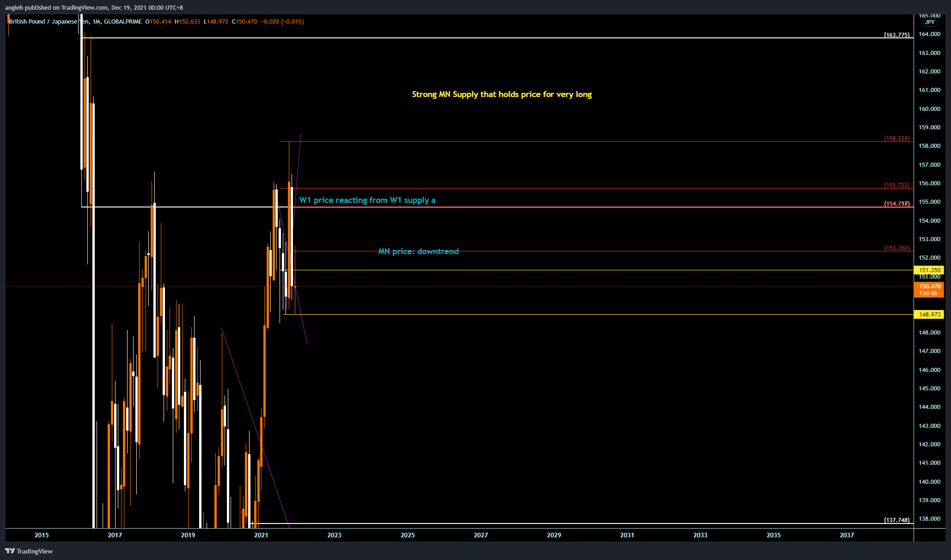The image size is (951, 560).
Task: Click the 145.000 price scale value
Action: pos(929,388)
